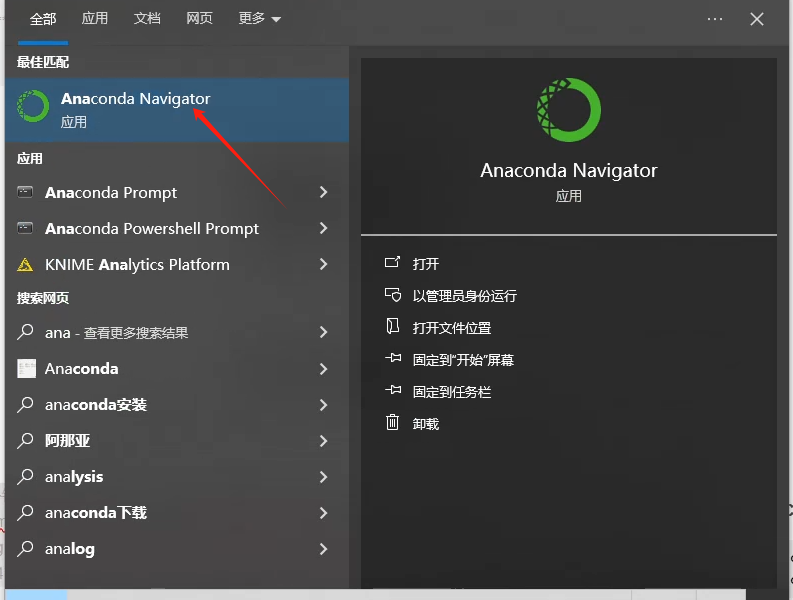Image resolution: width=793 pixels, height=600 pixels.
Task: Switch to the 应用 (Apps) tab
Action: click(x=95, y=19)
